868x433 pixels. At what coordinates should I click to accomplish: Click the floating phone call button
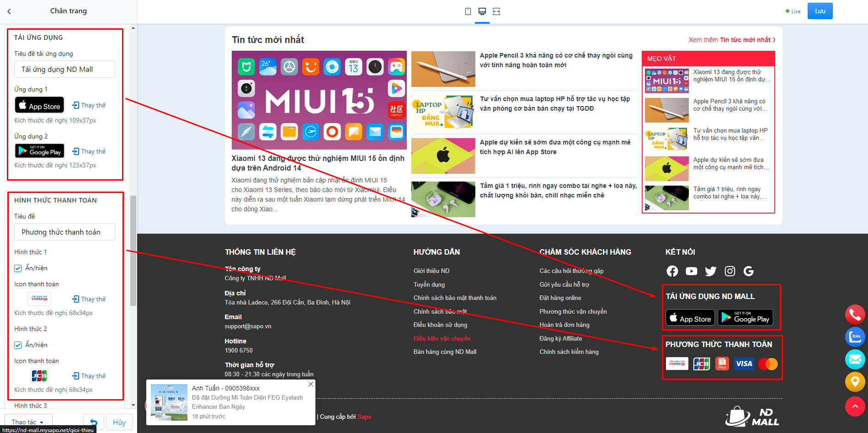[x=855, y=314]
